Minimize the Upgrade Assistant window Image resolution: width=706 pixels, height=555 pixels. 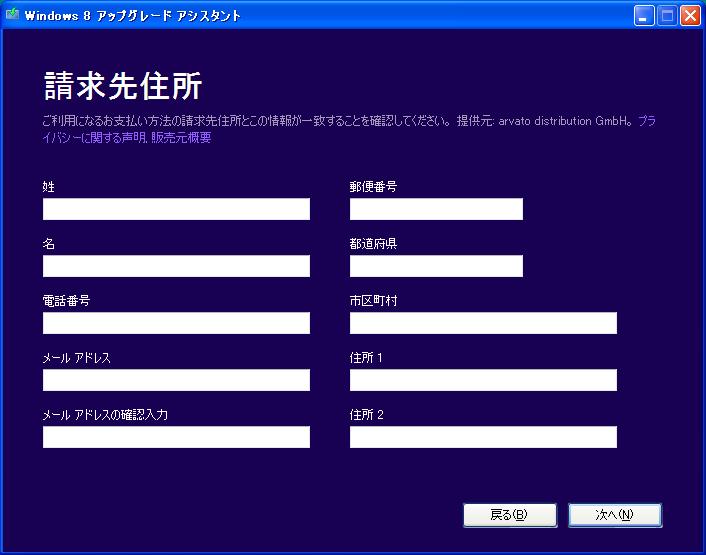click(644, 16)
